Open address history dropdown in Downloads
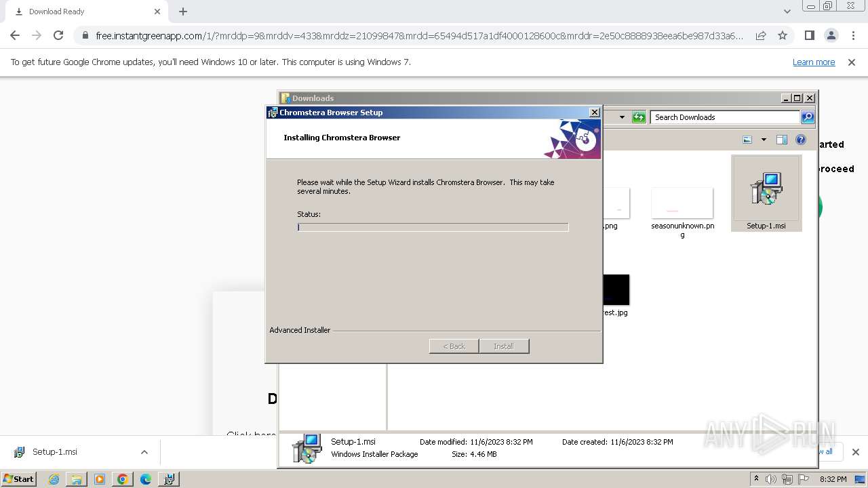 coord(622,117)
